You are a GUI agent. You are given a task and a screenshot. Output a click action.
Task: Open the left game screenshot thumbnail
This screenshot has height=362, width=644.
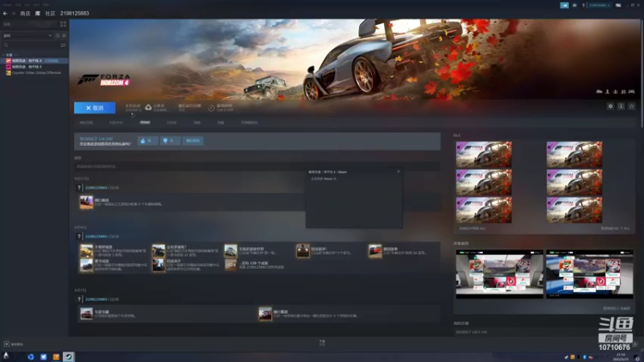499,274
